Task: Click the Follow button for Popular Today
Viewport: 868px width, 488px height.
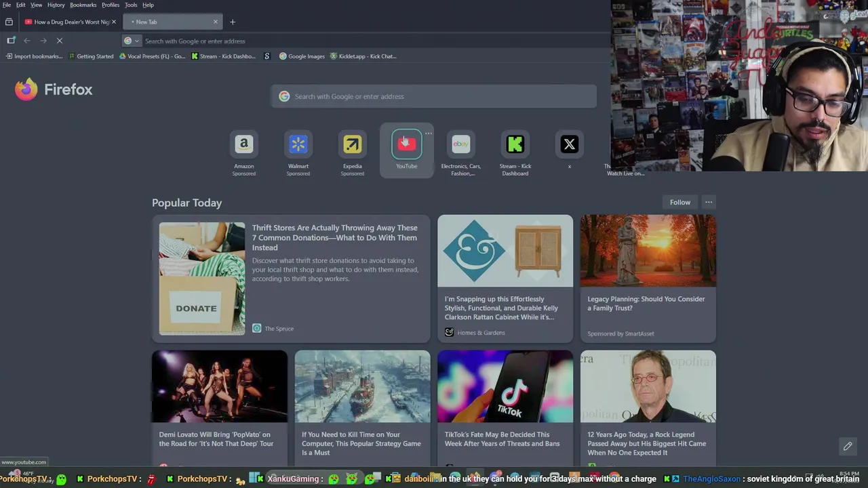Action: coord(680,202)
